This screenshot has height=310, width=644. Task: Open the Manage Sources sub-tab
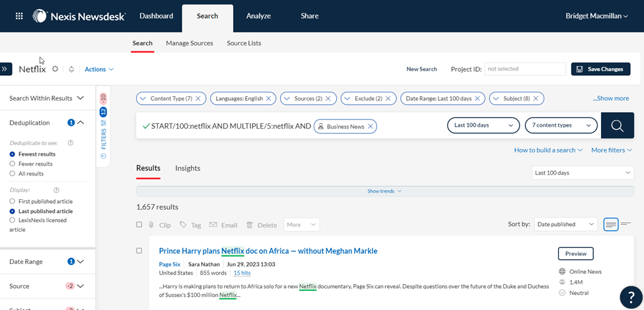pyautogui.click(x=190, y=43)
